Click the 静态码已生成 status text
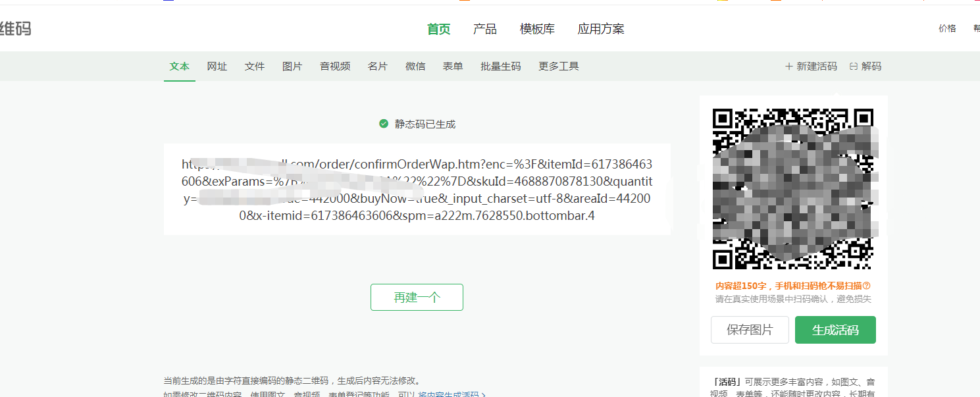This screenshot has width=980, height=397. point(425,124)
